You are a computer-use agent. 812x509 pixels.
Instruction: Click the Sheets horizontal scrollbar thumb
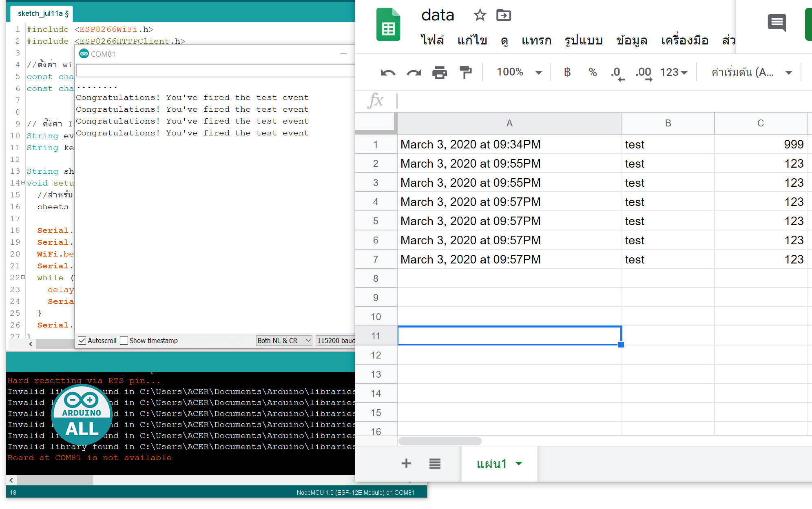[x=440, y=441]
